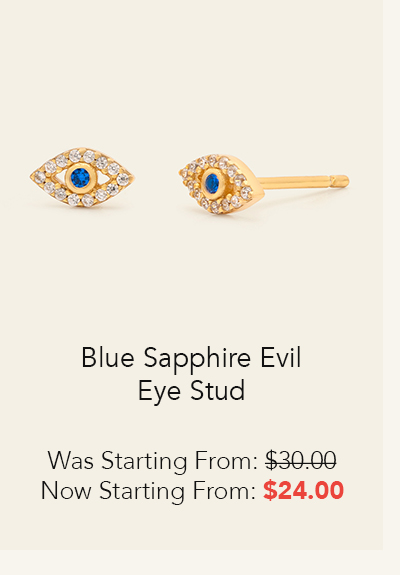Click the "Now Starting From:" label
Screen dimensions: 400x575
pyautogui.click(x=148, y=491)
